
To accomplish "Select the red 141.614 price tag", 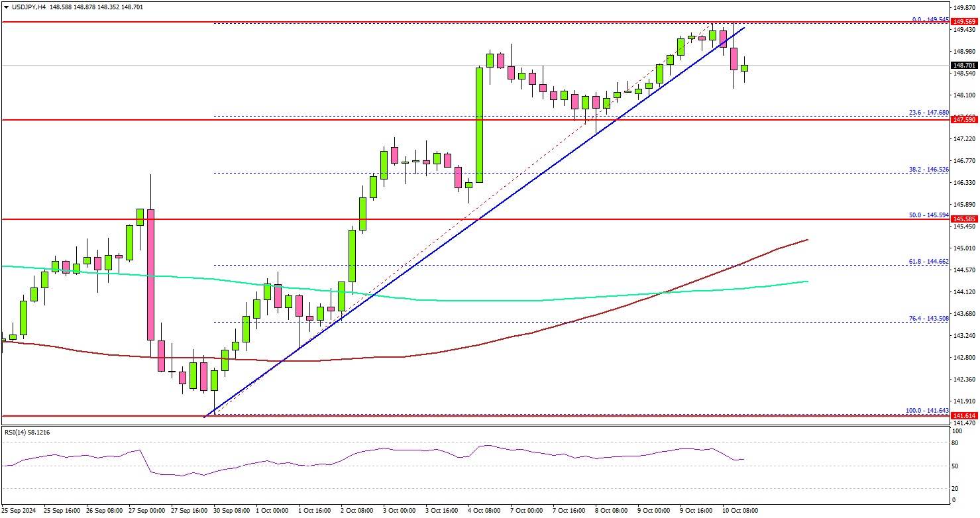I will (x=965, y=415).
